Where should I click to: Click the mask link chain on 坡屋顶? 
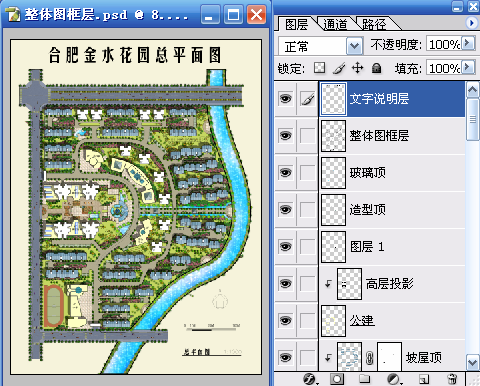(369, 358)
